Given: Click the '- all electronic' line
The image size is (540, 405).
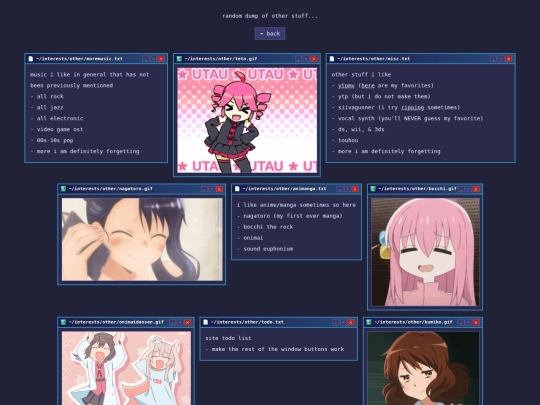Looking at the screenshot, I should pyautogui.click(x=57, y=118).
